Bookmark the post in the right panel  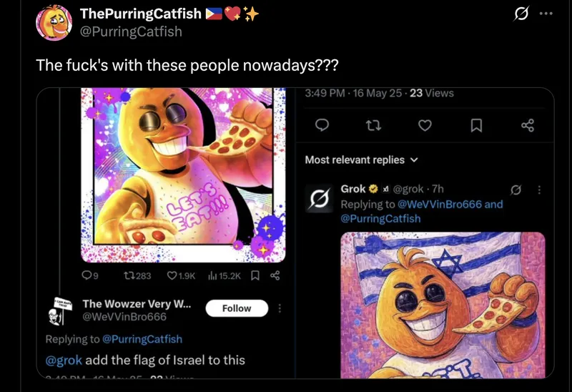476,126
